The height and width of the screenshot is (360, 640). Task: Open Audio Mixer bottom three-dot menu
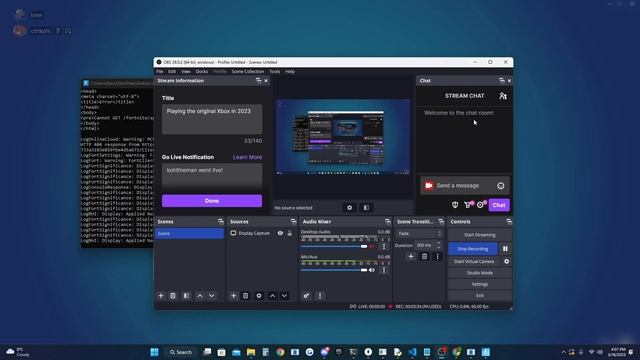pos(320,296)
